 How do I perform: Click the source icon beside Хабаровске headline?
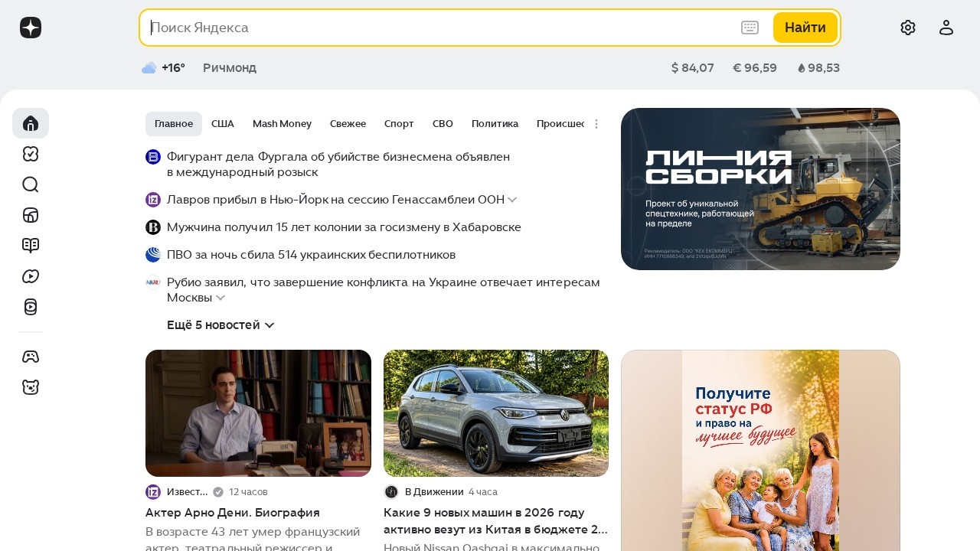(x=153, y=227)
